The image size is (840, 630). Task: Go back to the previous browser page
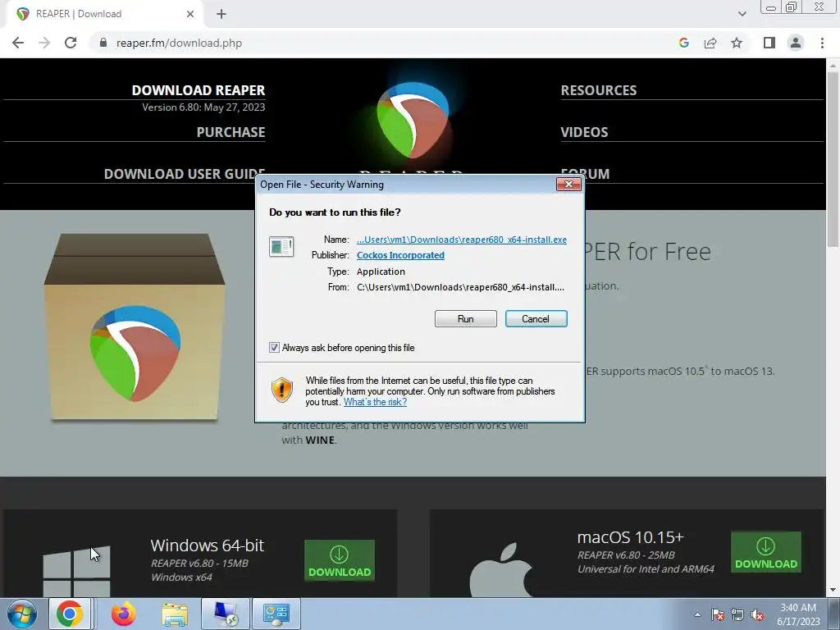point(18,43)
